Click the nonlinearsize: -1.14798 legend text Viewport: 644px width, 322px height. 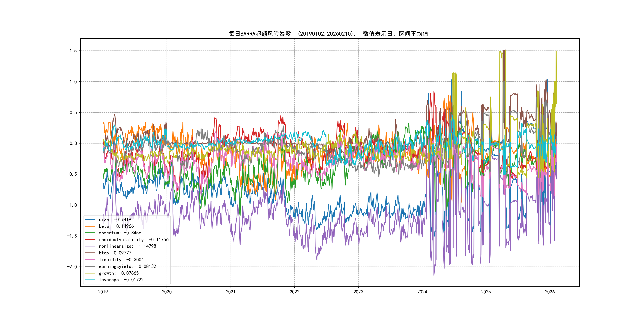tap(127, 246)
